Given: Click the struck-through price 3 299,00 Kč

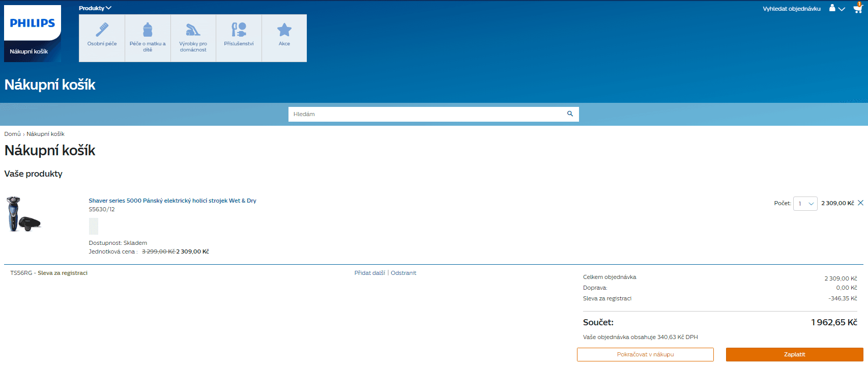Looking at the screenshot, I should pyautogui.click(x=158, y=251).
